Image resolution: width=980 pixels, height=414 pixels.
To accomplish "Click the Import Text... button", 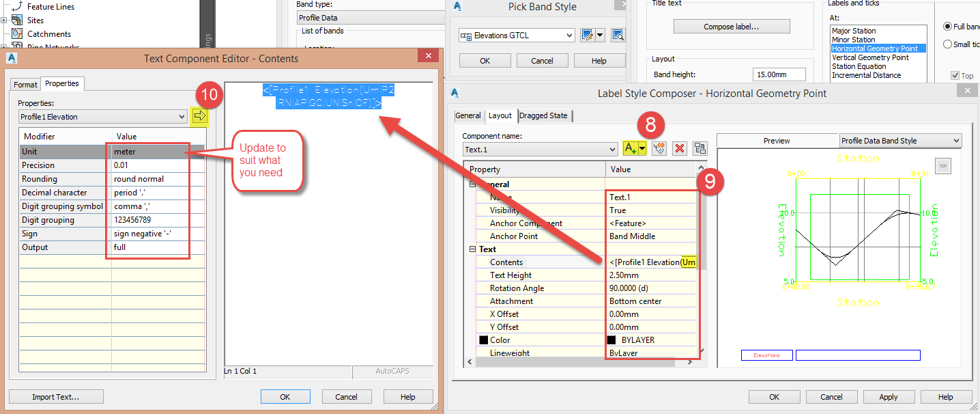I will point(56,397).
